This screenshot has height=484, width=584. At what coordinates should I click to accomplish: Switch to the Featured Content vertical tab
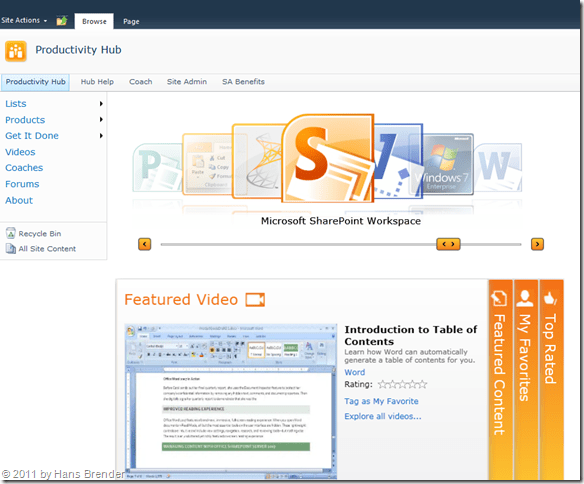pos(500,379)
